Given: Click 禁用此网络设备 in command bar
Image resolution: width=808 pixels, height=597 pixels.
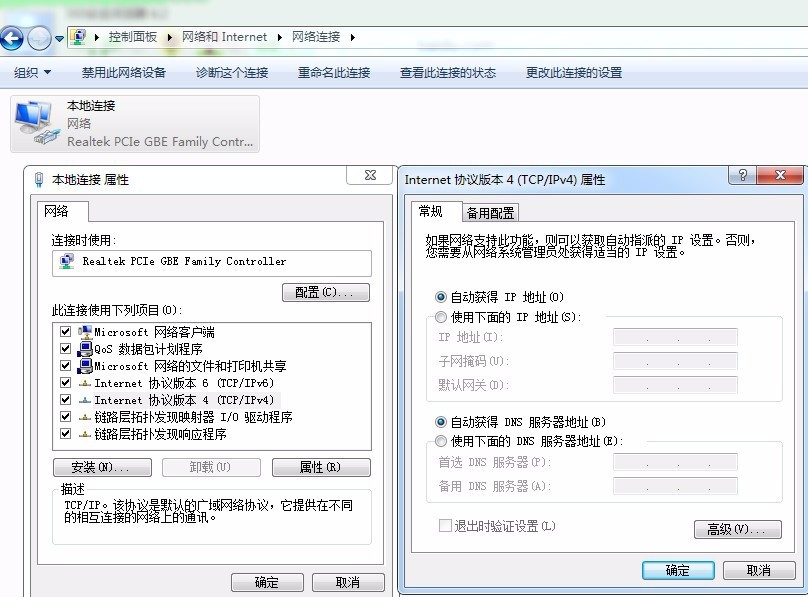Looking at the screenshot, I should 124,73.
